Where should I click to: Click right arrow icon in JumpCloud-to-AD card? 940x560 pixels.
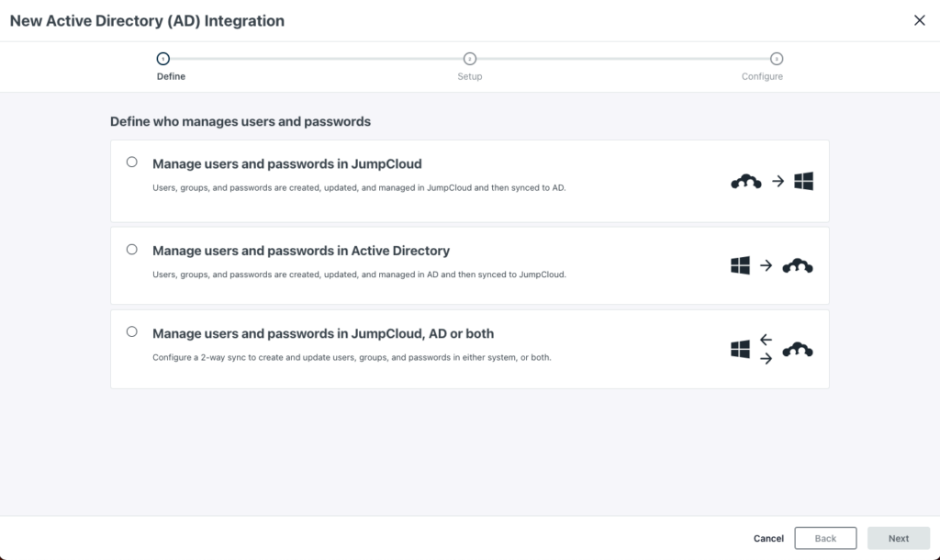[x=778, y=182]
